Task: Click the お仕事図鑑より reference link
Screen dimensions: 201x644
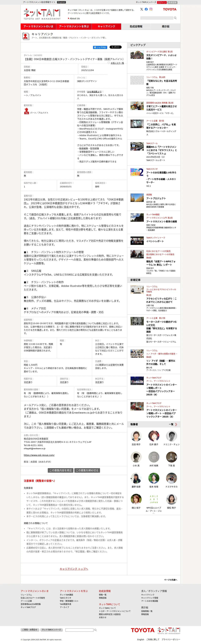Action: tap(94, 92)
